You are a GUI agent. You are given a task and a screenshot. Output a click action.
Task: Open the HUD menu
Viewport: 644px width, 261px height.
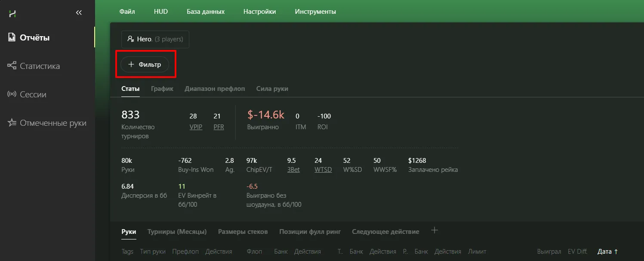click(160, 12)
